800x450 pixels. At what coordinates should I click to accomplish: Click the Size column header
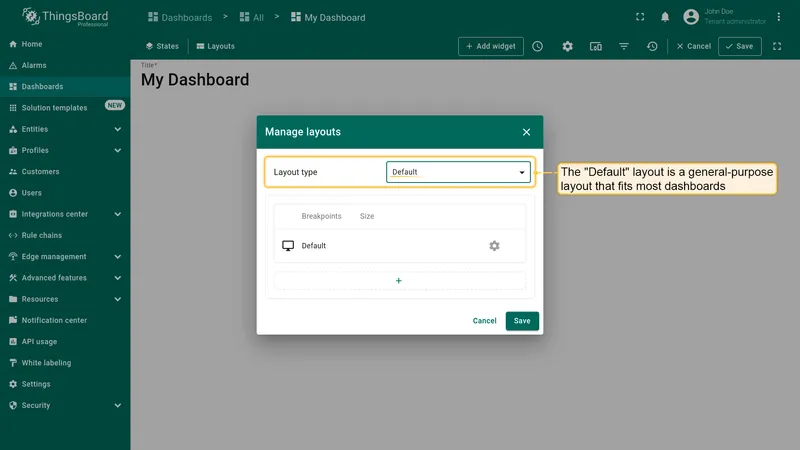point(367,216)
